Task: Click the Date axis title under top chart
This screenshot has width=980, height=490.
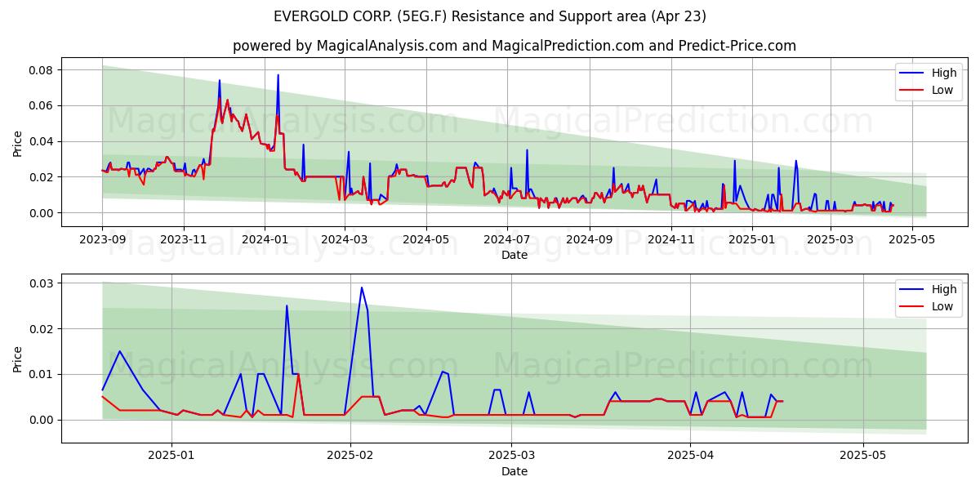Action: [x=514, y=255]
